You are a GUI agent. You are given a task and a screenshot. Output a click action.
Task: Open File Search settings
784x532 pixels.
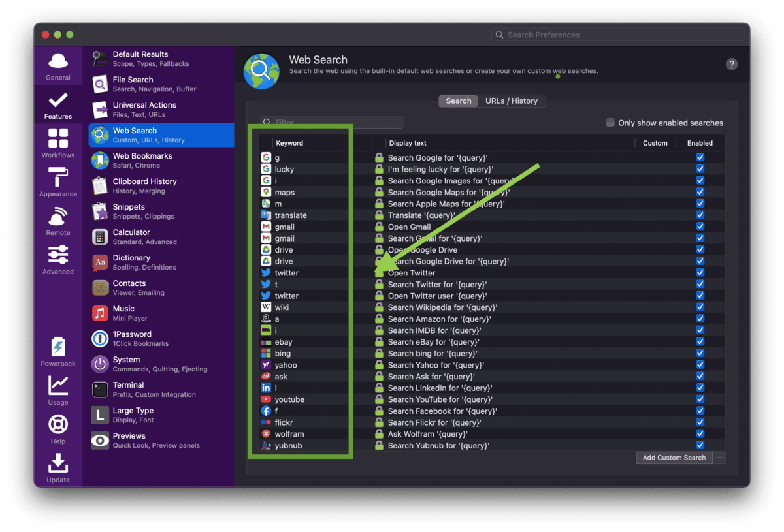[x=161, y=84]
